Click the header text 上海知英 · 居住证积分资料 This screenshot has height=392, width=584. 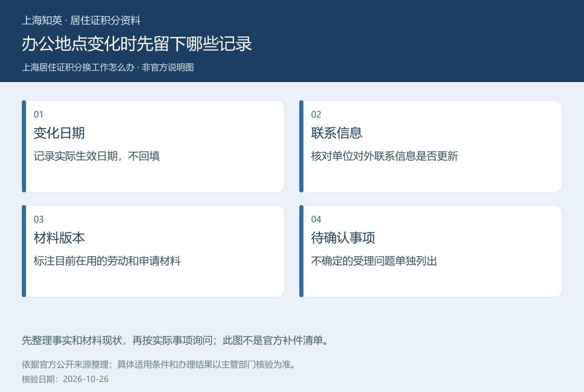click(81, 21)
